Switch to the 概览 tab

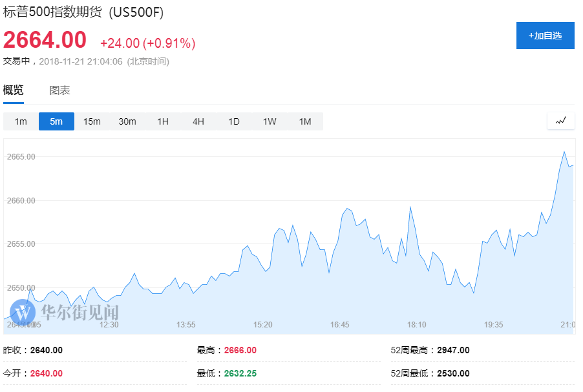pos(14,90)
